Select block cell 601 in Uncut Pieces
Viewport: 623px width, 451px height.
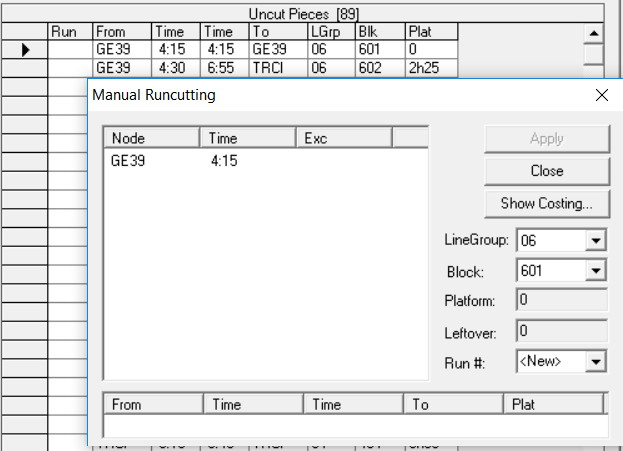point(380,49)
